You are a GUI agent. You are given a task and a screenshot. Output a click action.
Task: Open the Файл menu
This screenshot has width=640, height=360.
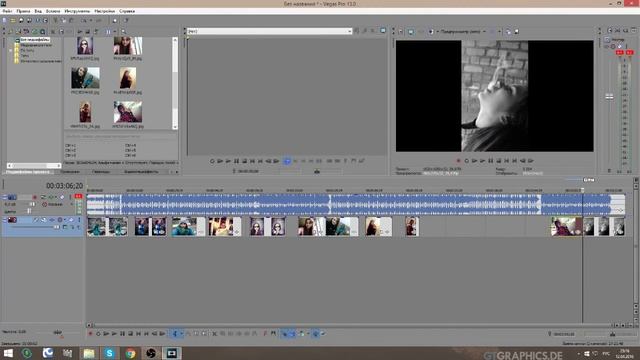pos(7,11)
